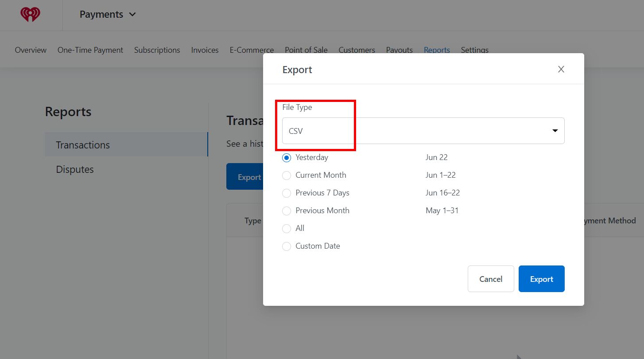The width and height of the screenshot is (644, 359).
Task: Click the iHeart logo icon
Action: pyautogui.click(x=30, y=15)
